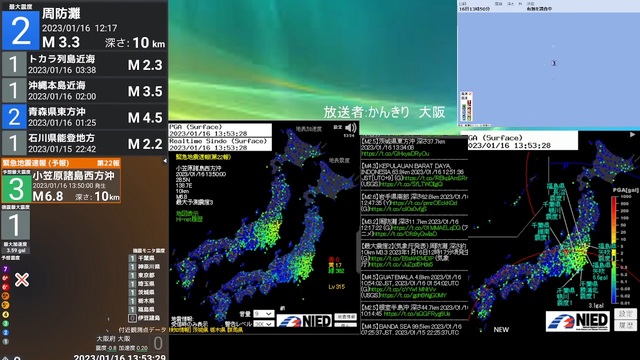Viewport: 640px width, 360px height.
Task: Open 設定 settings on the right map
Action: coord(625,313)
